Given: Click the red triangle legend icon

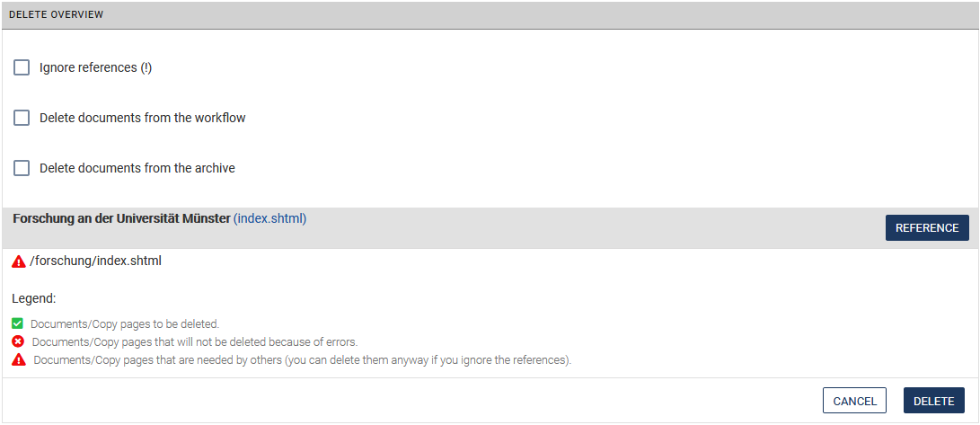Looking at the screenshot, I should tap(18, 360).
